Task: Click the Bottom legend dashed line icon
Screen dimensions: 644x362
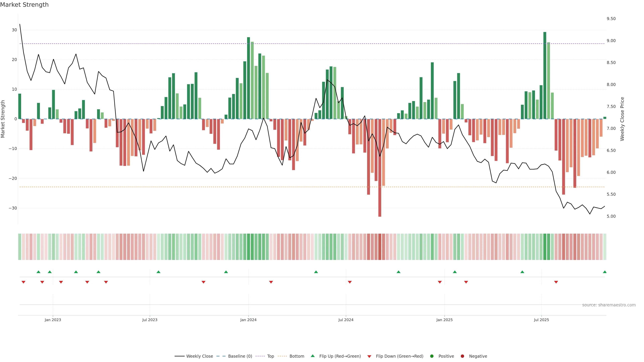Action: [x=282, y=356]
